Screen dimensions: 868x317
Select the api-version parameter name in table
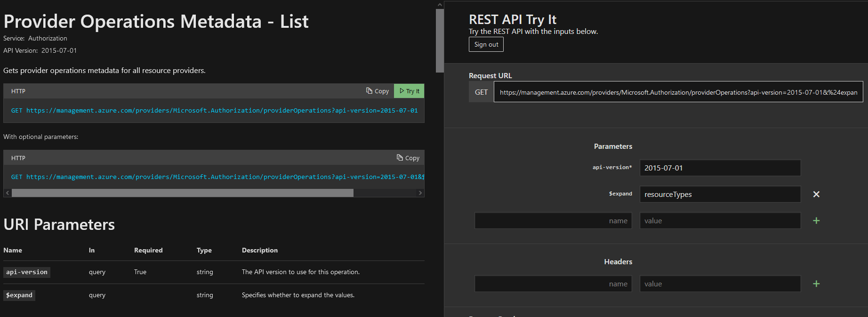pyautogui.click(x=27, y=272)
